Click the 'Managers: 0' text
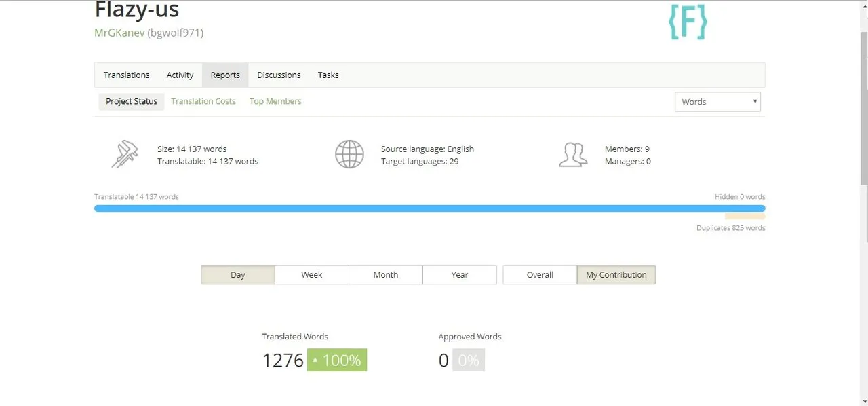868x406 pixels. (628, 162)
